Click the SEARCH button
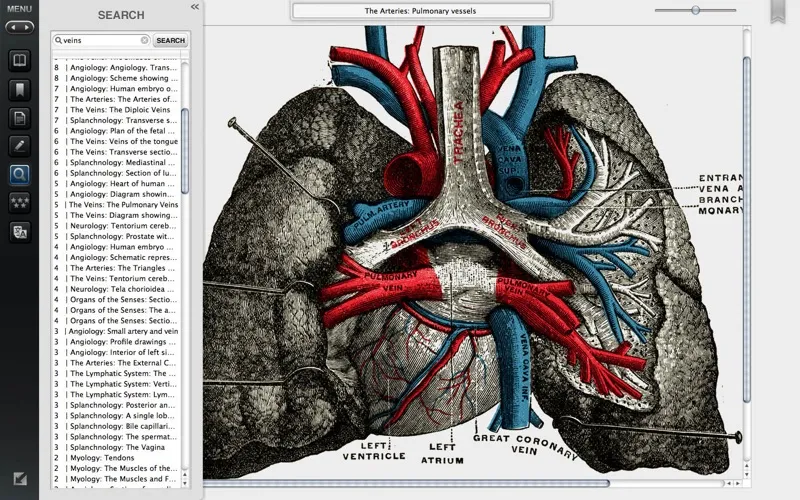The image size is (800, 500). (170, 40)
